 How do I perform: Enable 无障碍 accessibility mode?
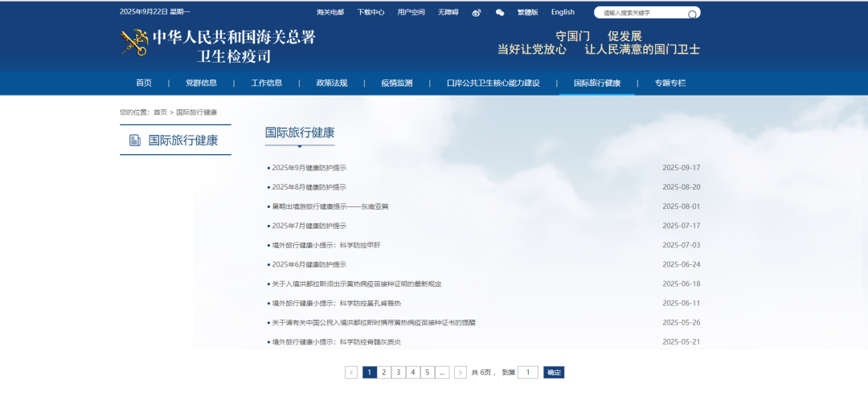[x=448, y=12]
